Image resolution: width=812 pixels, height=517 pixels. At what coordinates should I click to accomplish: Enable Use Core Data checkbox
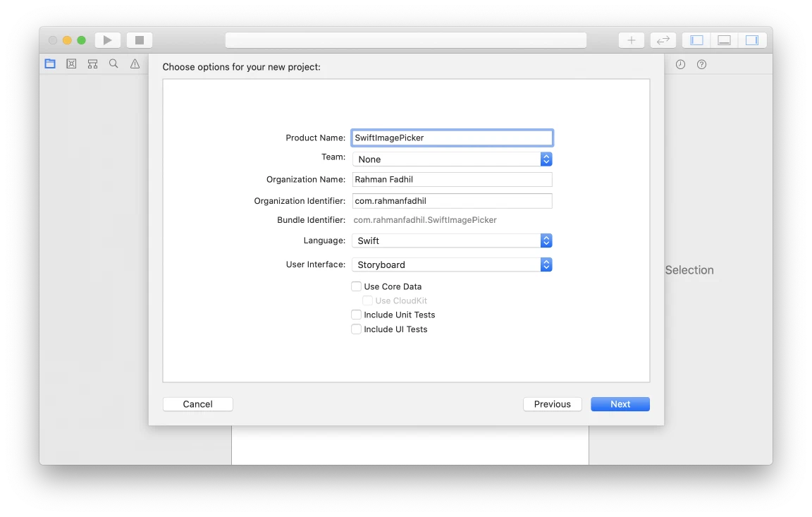(x=356, y=286)
